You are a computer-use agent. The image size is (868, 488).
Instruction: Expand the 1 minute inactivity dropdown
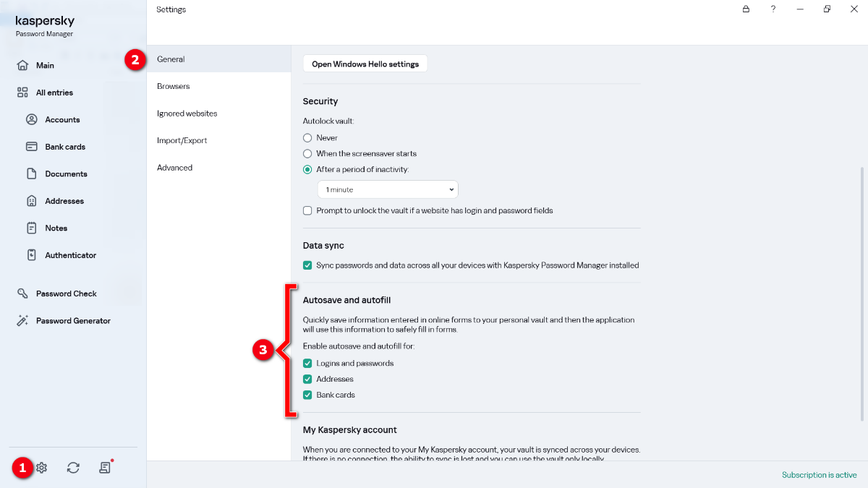(388, 189)
